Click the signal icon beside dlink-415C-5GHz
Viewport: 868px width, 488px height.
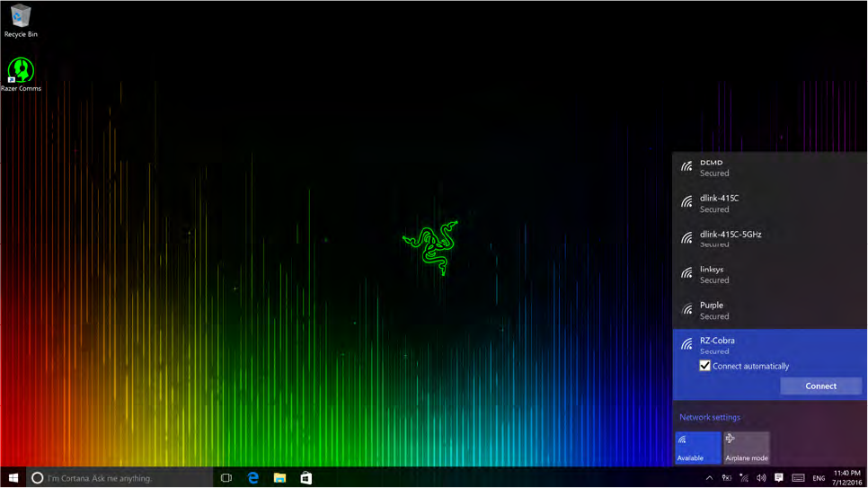coord(686,237)
